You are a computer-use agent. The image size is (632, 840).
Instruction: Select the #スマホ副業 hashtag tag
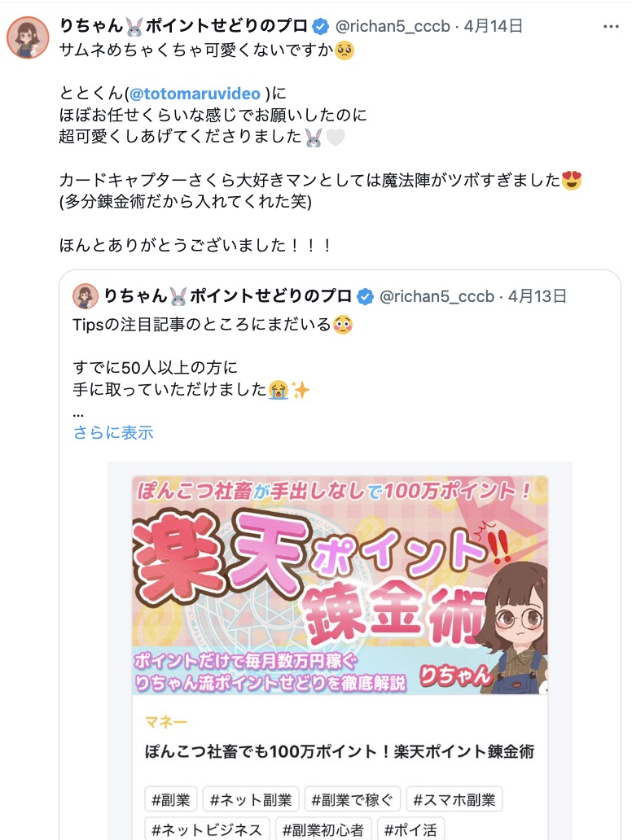tap(454, 800)
